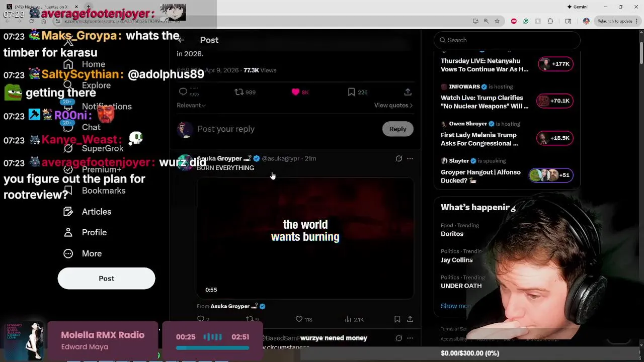This screenshot has height=362, width=644.
Task: Open Grok icon on BasedSam reply
Action: pos(399,338)
